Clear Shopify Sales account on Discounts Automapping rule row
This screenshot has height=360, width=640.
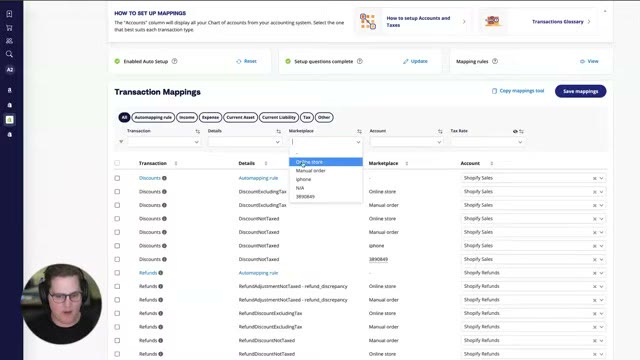[594, 178]
